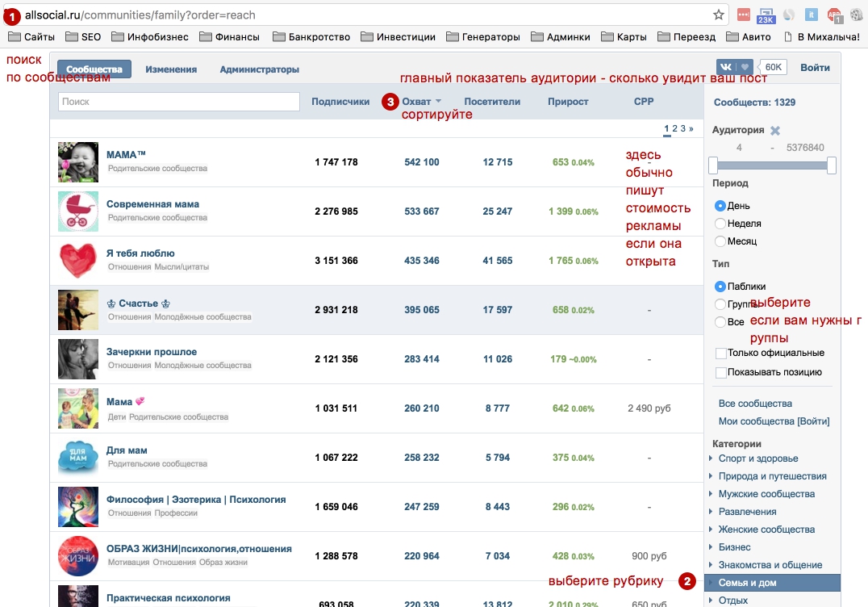Click the ОБРАЗ ЖИЗНИ red circle avatar
The width and height of the screenshot is (868, 607).
78,556
